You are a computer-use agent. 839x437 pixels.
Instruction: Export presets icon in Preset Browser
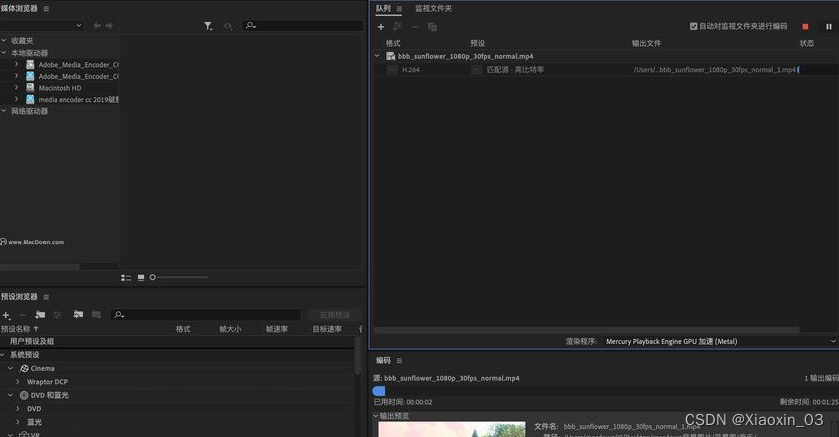pos(96,315)
